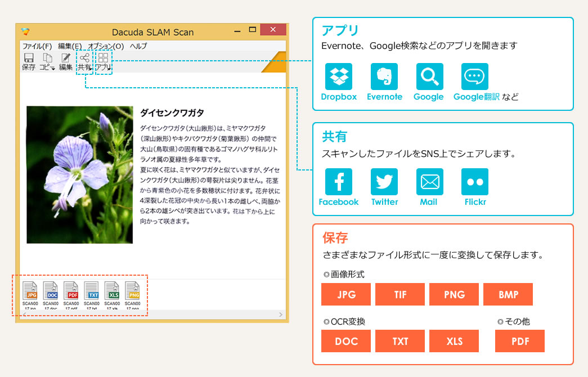Click the JPG format button
Image resolution: width=588 pixels, height=377 pixels.
(346, 294)
